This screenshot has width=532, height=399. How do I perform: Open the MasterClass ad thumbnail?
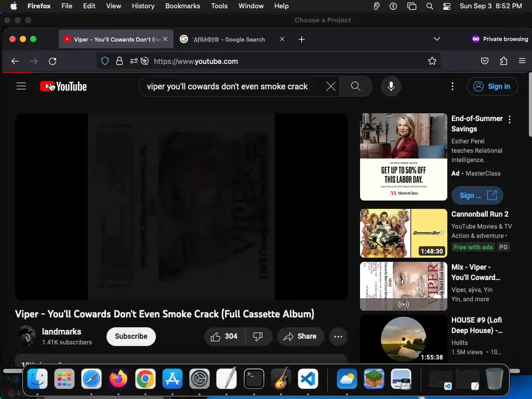403,157
